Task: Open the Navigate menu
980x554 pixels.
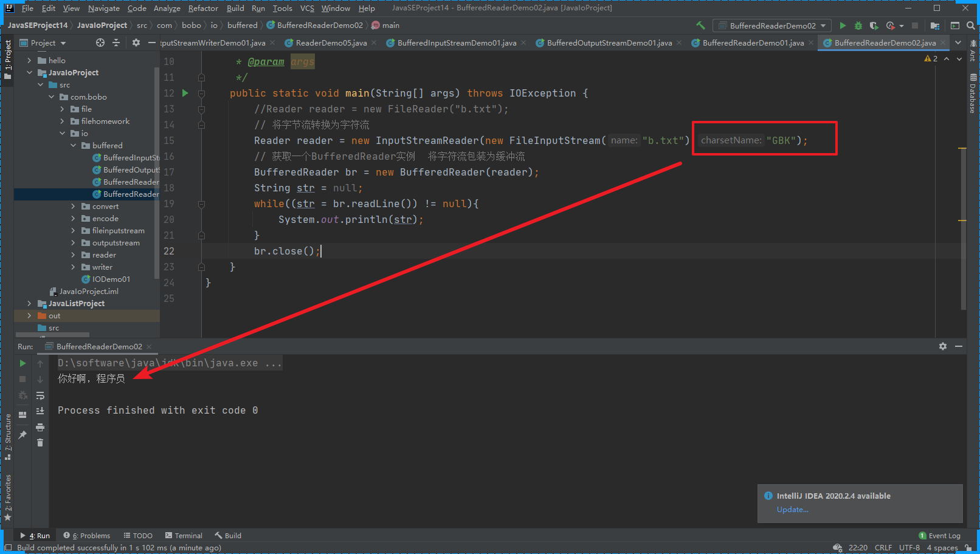Action: tap(103, 8)
